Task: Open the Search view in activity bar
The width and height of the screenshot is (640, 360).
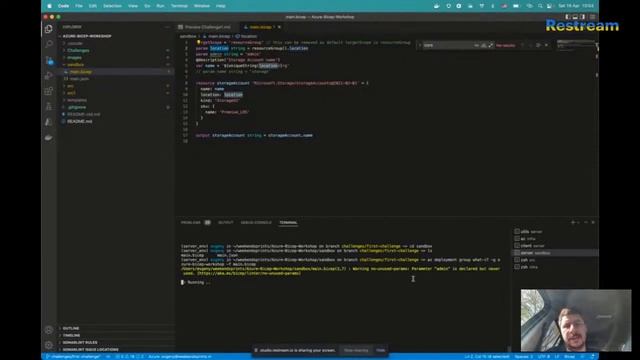Action: click(x=49, y=44)
